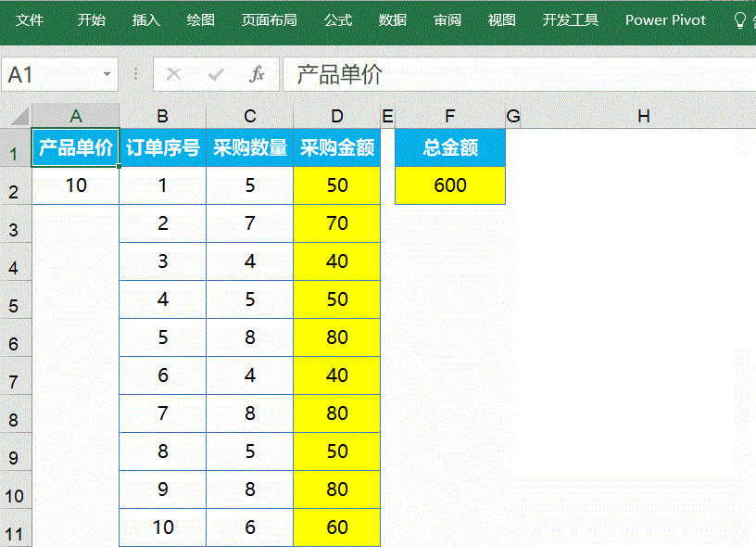
Task: Switch to the 插入 ribbon tab
Action: [x=146, y=19]
